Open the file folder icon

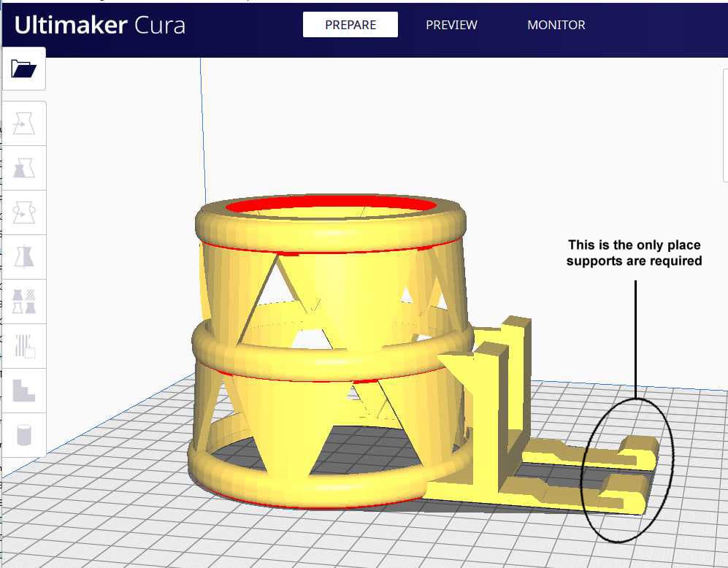pos(23,69)
